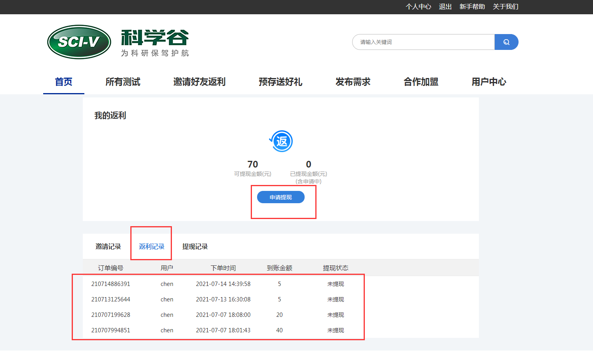This screenshot has width=593, height=364.
Task: Click timestamp 2021-07-13 16:30:08
Action: (223, 299)
